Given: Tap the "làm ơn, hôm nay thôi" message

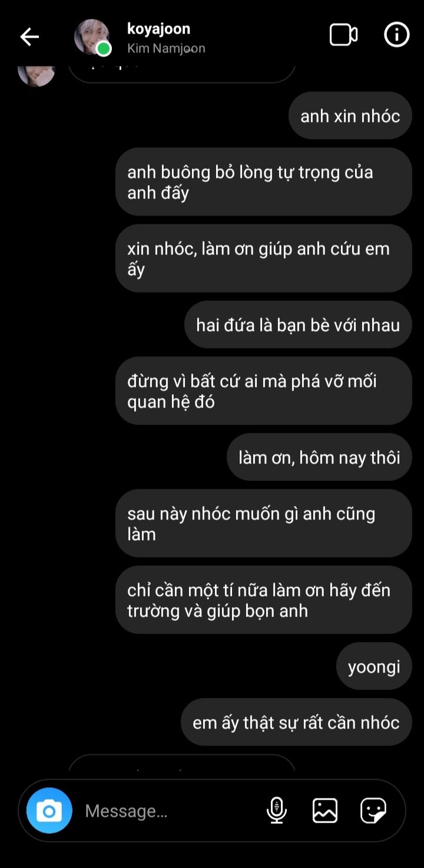Looking at the screenshot, I should [x=319, y=457].
